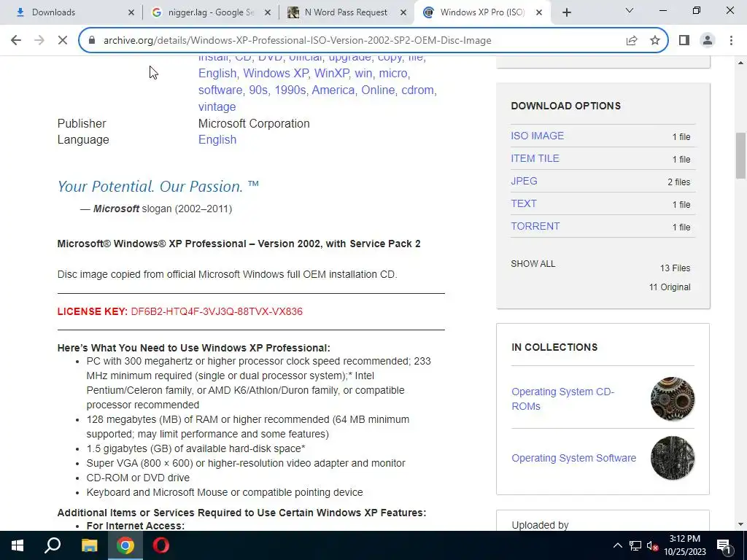Click the Operating System Software thumbnail
Viewport: 747px width, 560px height.
tap(672, 458)
